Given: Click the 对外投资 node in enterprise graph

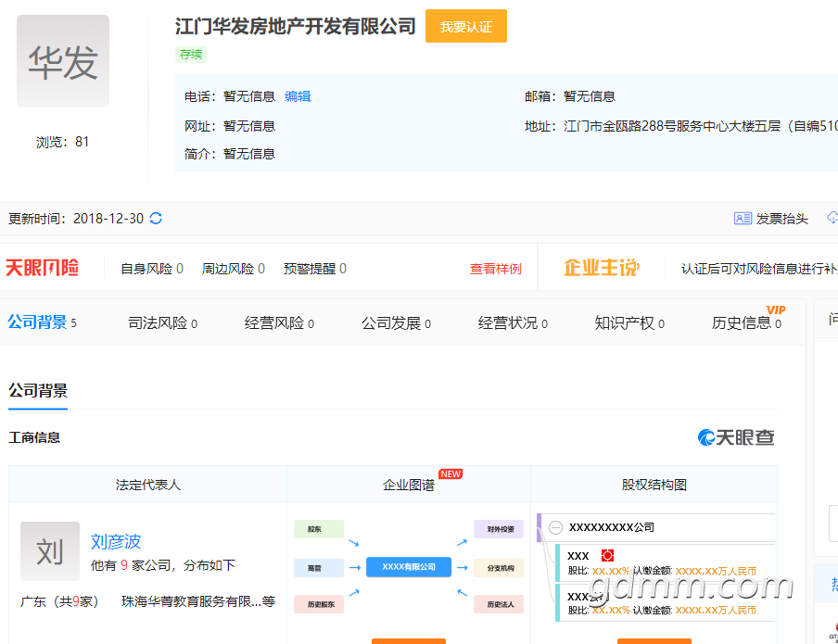Looking at the screenshot, I should (x=499, y=529).
